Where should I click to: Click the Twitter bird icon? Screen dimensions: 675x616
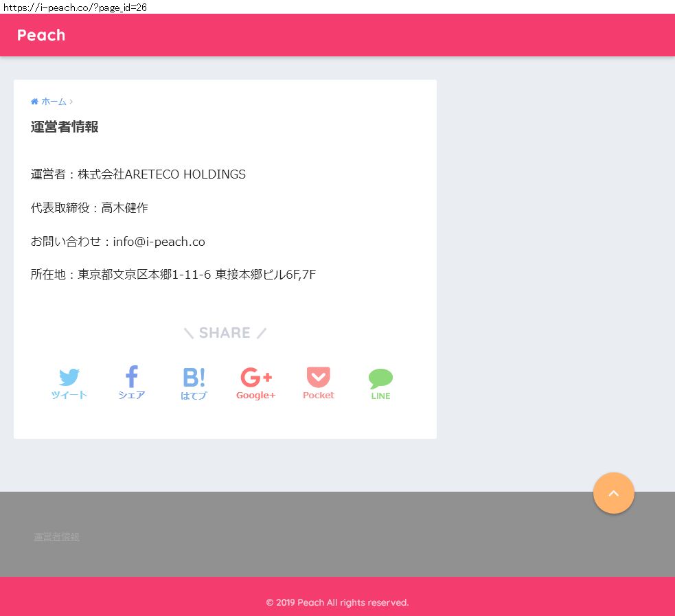click(69, 377)
